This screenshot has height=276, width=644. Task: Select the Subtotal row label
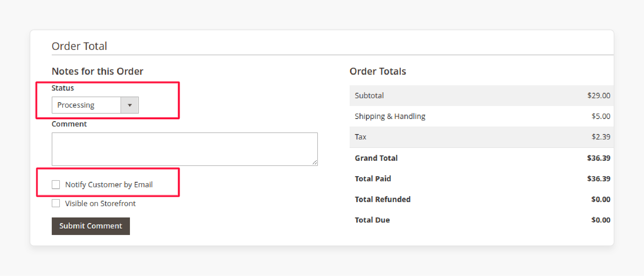point(369,96)
